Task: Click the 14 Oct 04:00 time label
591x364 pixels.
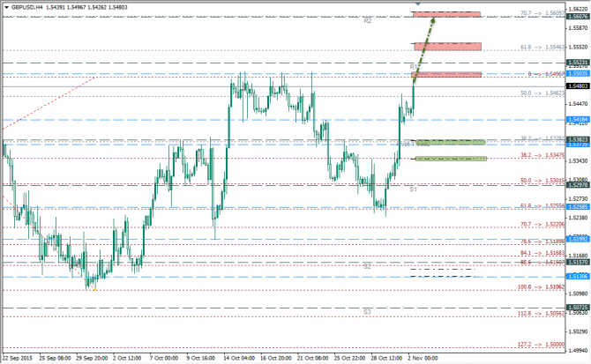Action: coord(239,358)
